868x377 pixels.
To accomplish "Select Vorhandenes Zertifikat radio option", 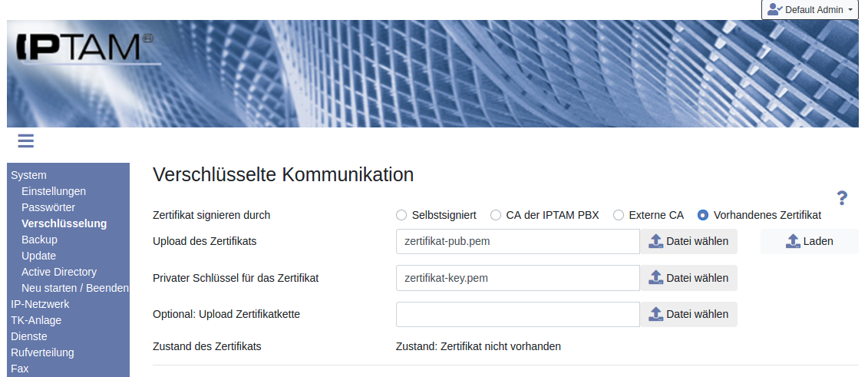I will pyautogui.click(x=703, y=215).
